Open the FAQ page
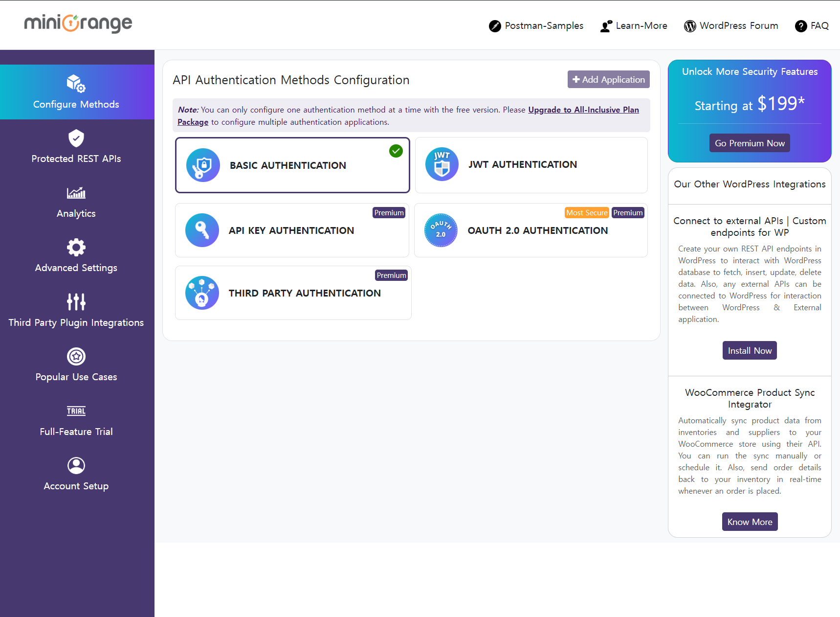 812,26
